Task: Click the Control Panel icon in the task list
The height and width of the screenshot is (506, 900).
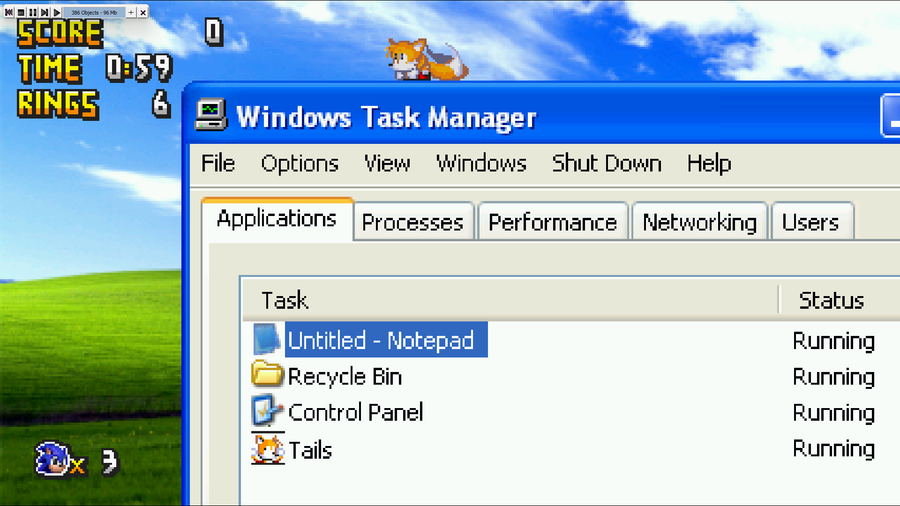Action: tap(267, 411)
